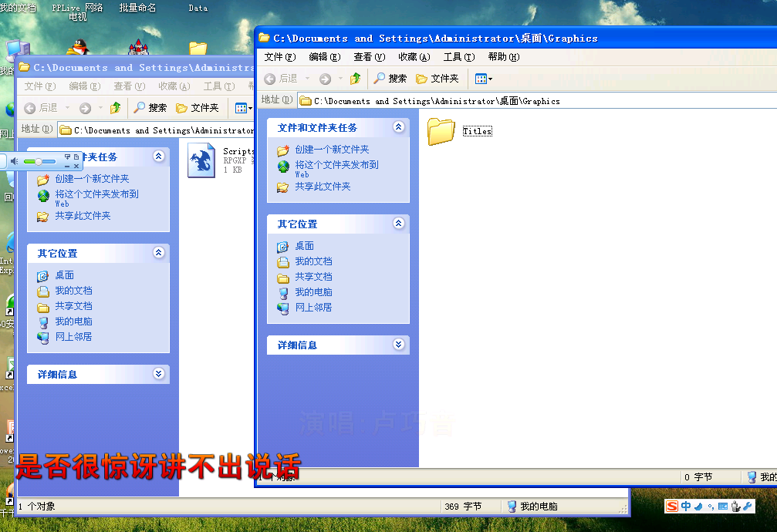
Task: Click forward arrow in Graphics window toolbar
Action: pos(325,79)
